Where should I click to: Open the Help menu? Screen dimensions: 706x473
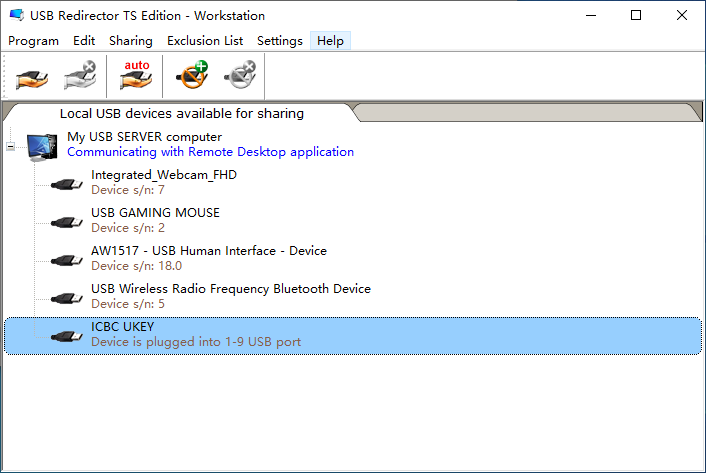(x=330, y=41)
